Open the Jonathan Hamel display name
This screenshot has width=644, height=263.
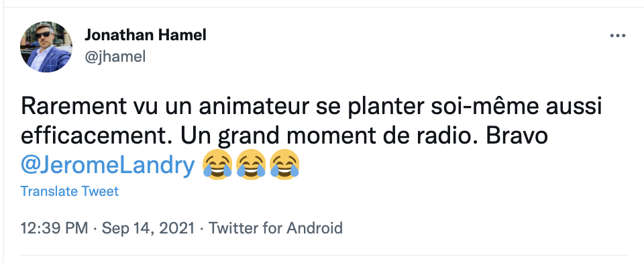pyautogui.click(x=146, y=36)
